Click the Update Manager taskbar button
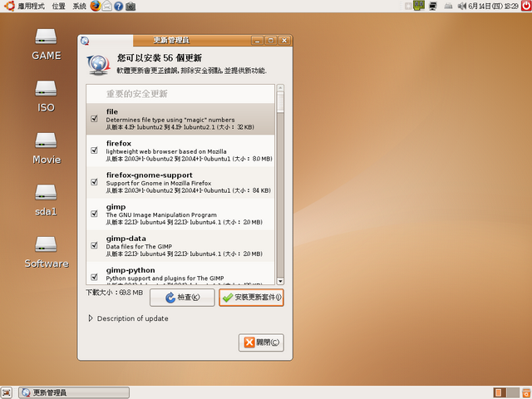The image size is (532, 399). tap(74, 392)
